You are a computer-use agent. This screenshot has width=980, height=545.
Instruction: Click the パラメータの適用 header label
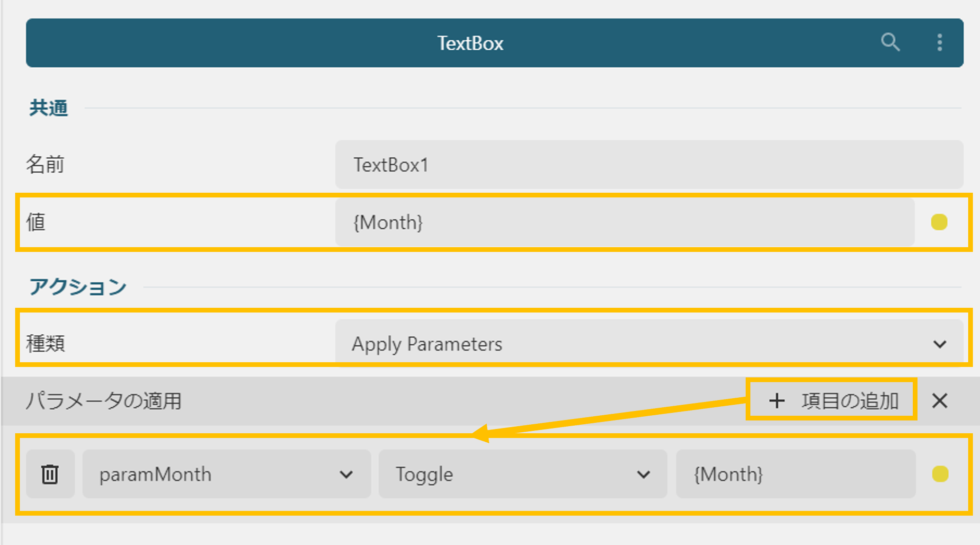[x=104, y=401]
